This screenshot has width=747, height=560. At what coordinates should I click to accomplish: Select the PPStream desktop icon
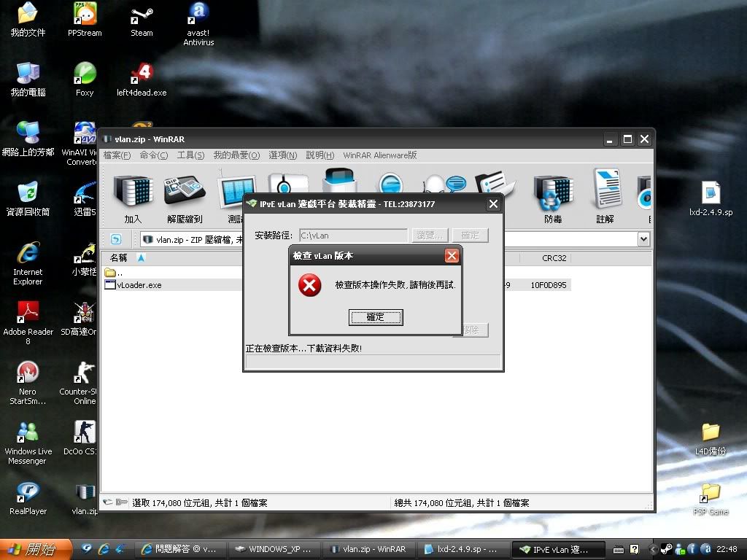click(x=85, y=20)
